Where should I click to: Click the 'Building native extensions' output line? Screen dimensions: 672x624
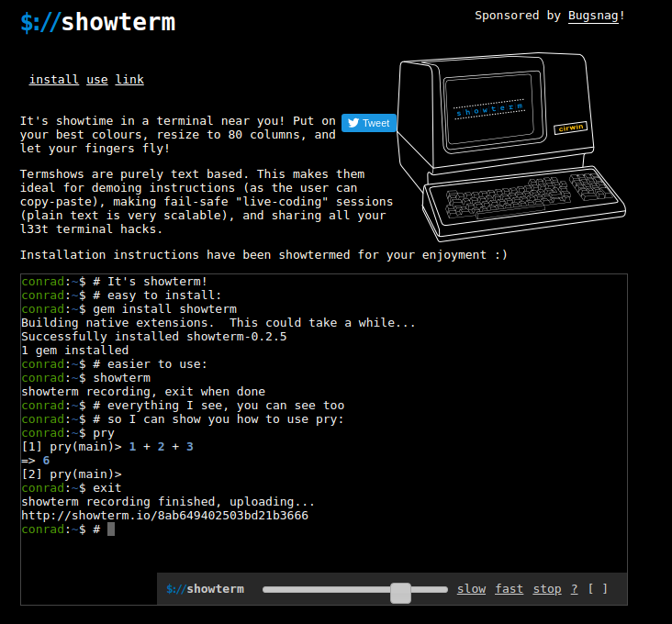tap(218, 322)
